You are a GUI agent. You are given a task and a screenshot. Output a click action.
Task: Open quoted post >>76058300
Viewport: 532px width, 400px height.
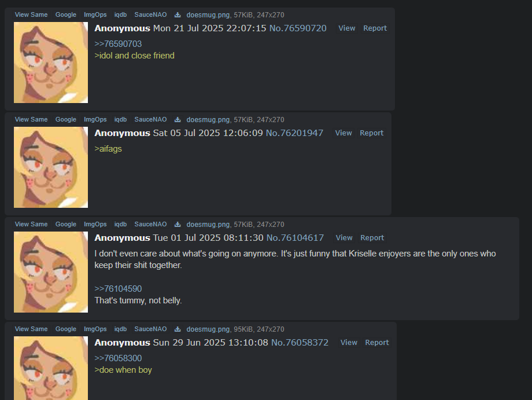click(x=118, y=358)
